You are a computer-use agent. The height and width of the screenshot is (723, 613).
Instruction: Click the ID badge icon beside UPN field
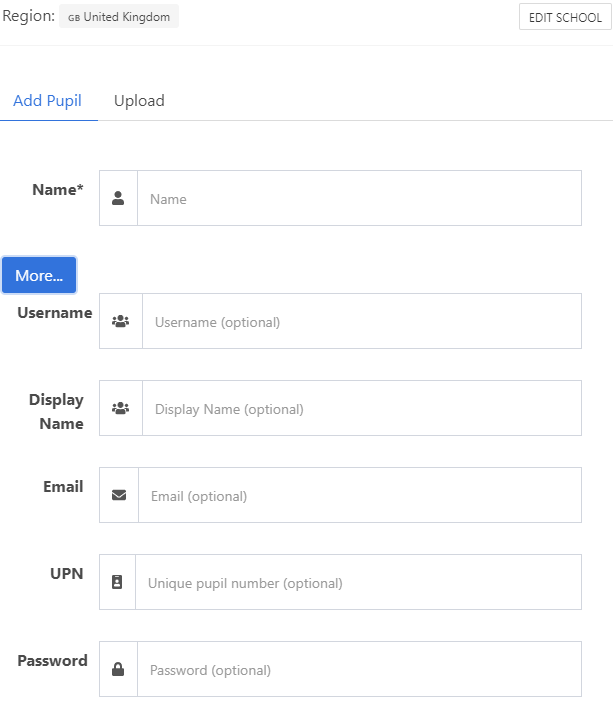[x=117, y=582]
